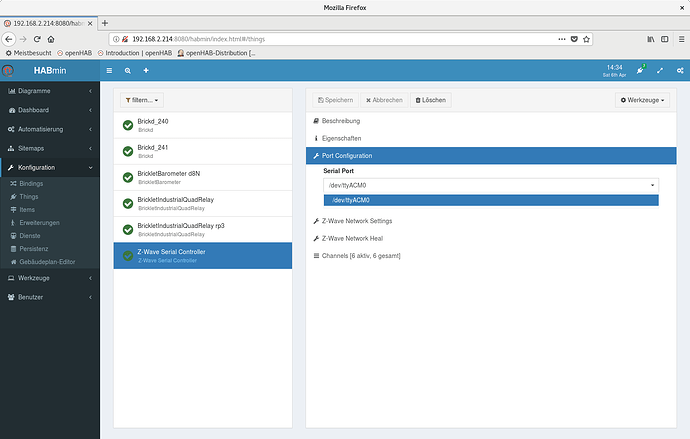Open Introduction | openHAB bookmark

(135, 53)
